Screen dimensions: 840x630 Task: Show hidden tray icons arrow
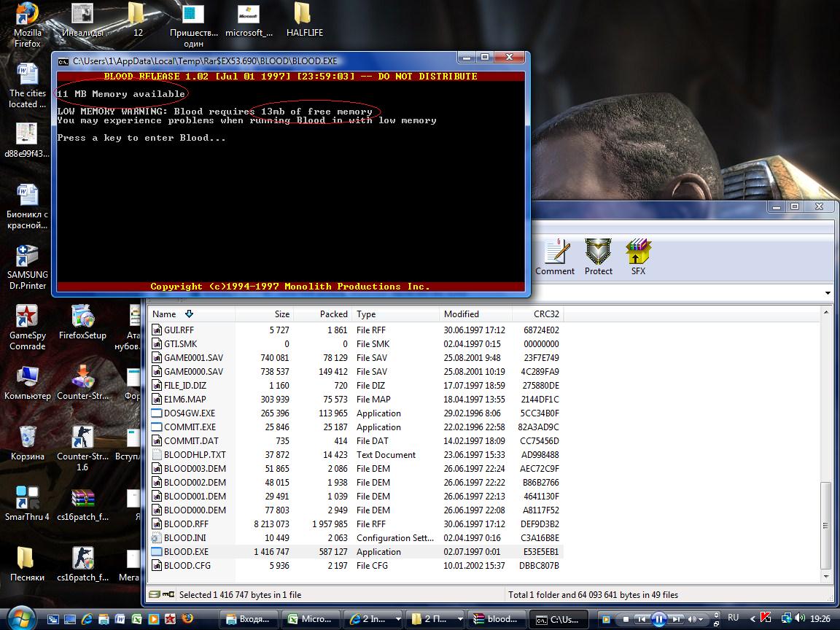[x=752, y=619]
